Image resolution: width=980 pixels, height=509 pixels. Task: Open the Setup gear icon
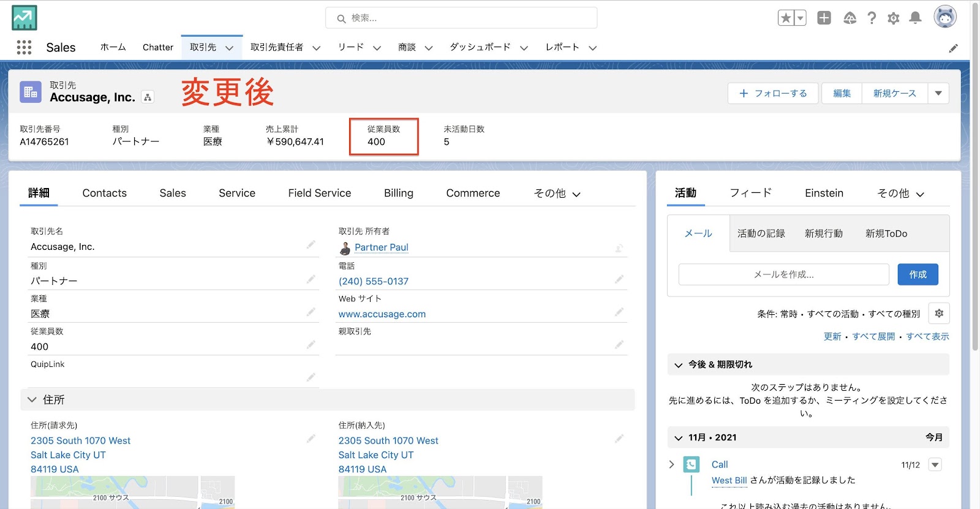[x=893, y=18]
